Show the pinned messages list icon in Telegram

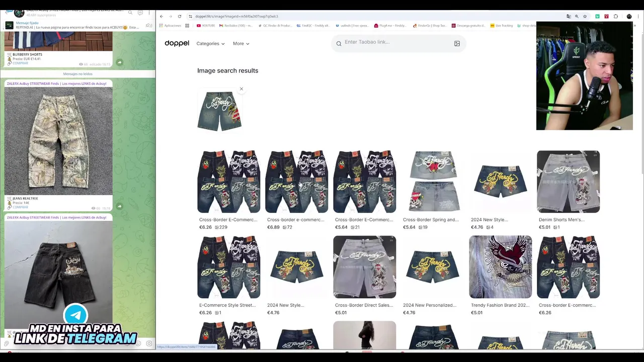148,25
